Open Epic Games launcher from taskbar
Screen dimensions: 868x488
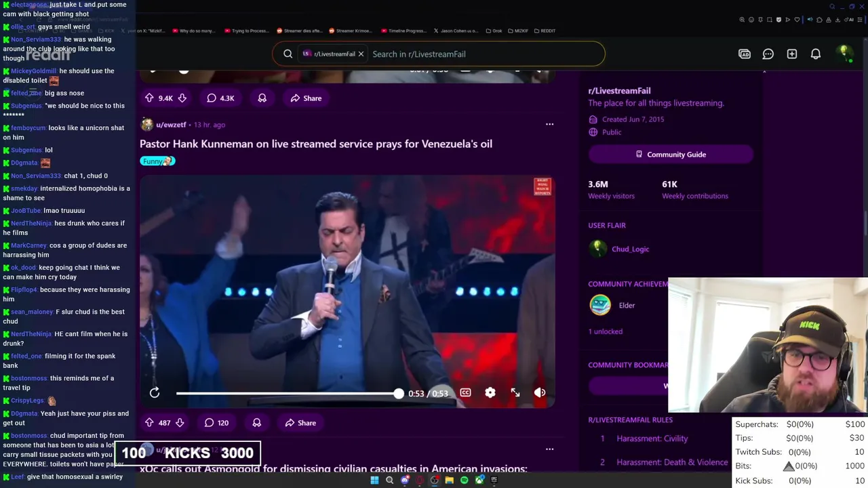tap(494, 480)
